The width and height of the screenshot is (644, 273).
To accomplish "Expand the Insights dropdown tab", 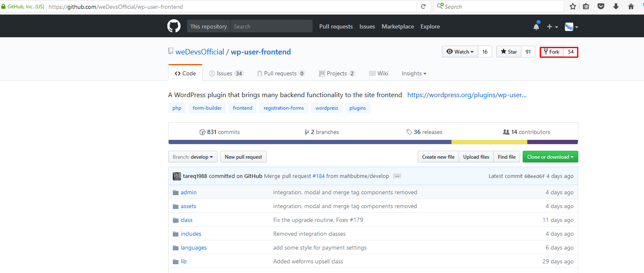I will point(414,73).
